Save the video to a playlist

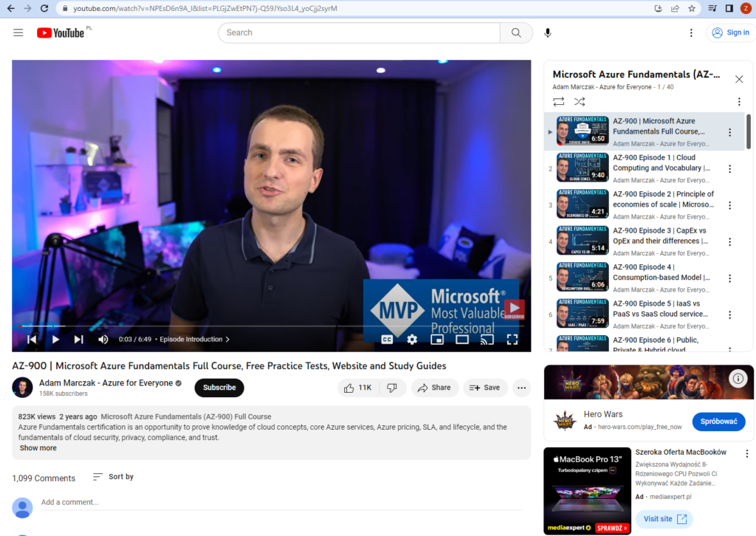coord(485,388)
